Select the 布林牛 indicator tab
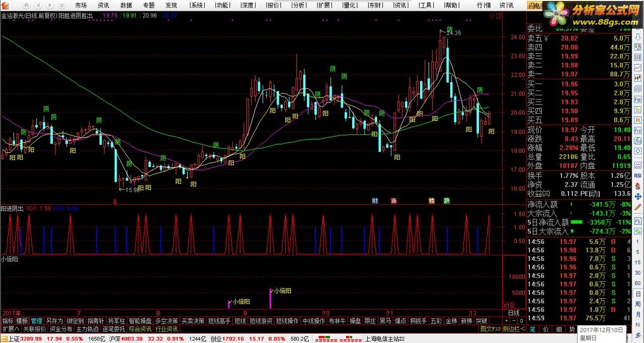 (338, 321)
